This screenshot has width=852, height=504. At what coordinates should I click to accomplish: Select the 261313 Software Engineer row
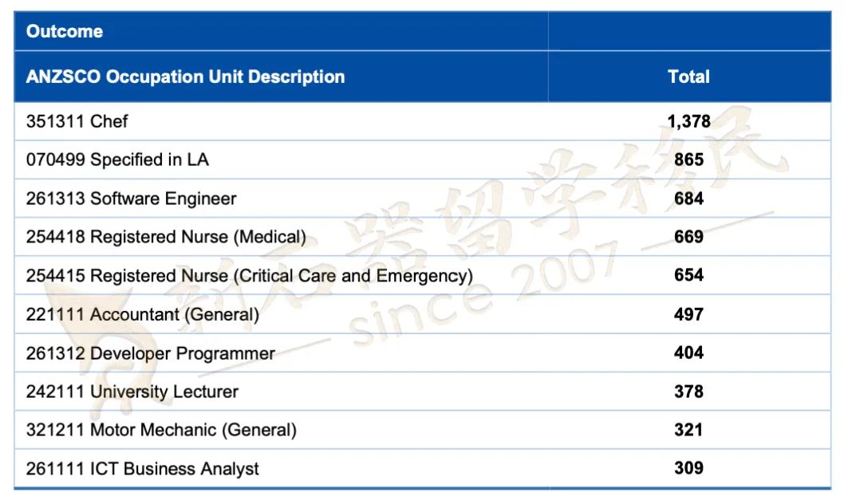[422, 199]
